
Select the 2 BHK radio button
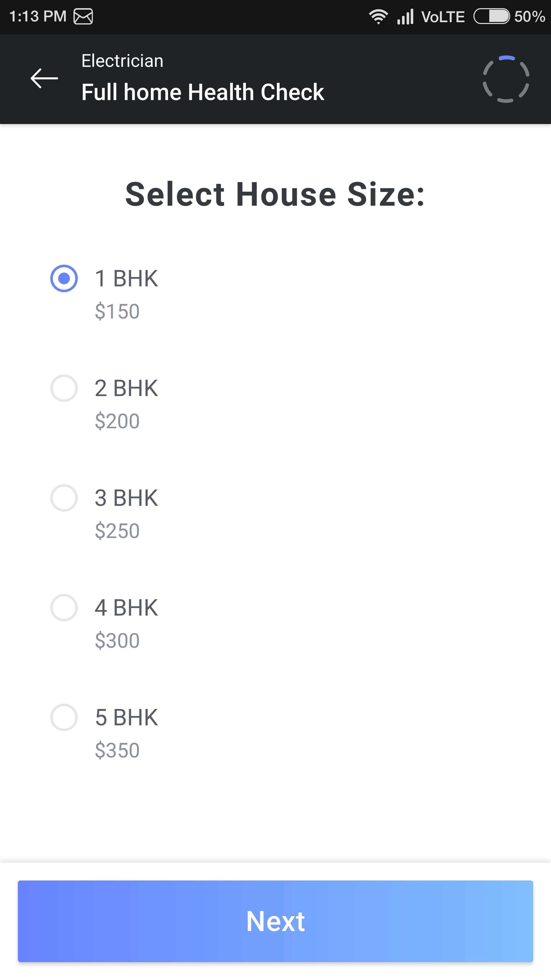point(64,388)
